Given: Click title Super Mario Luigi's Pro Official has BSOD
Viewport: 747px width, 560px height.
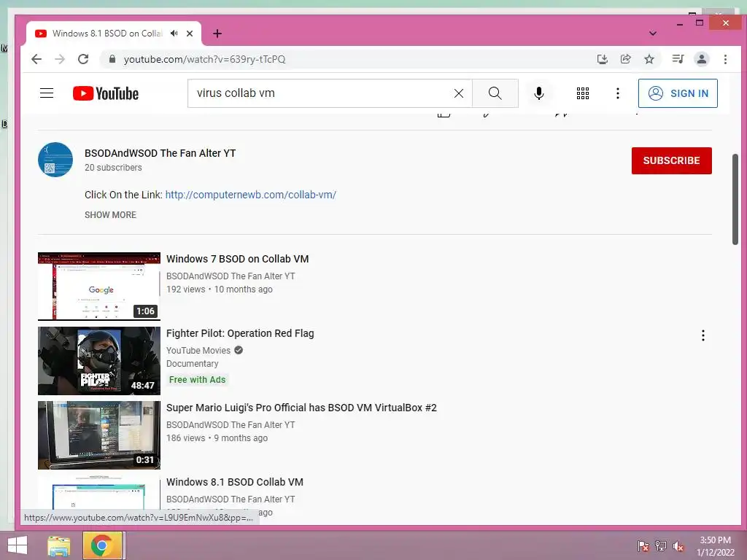Looking at the screenshot, I should pos(301,408).
